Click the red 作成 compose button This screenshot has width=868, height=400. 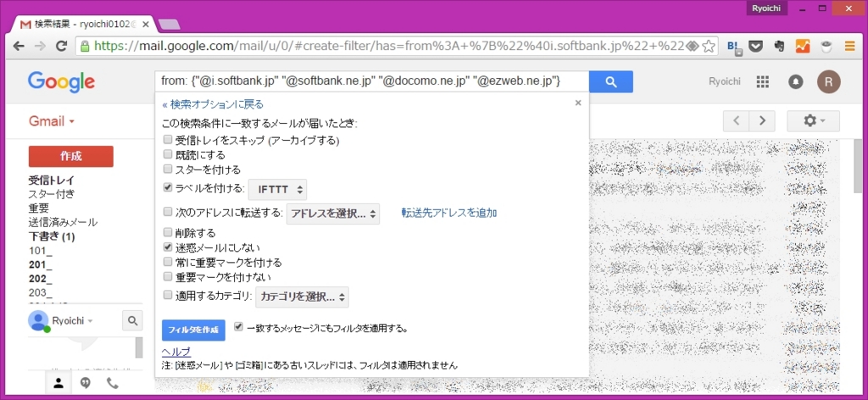(71, 157)
